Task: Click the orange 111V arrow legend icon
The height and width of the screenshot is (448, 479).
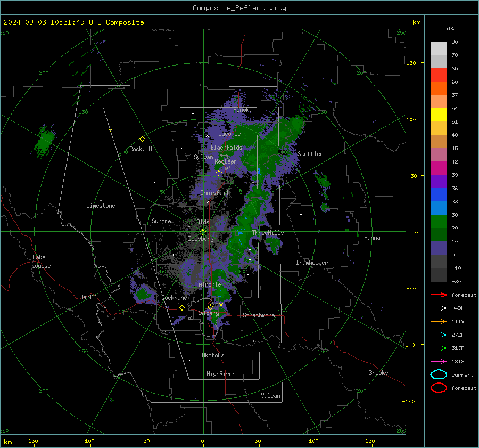Action: tap(439, 321)
